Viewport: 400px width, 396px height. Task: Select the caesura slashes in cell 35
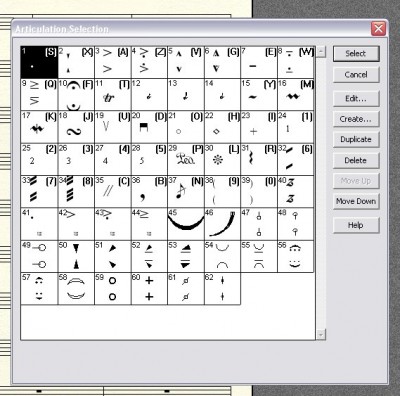[113, 192]
